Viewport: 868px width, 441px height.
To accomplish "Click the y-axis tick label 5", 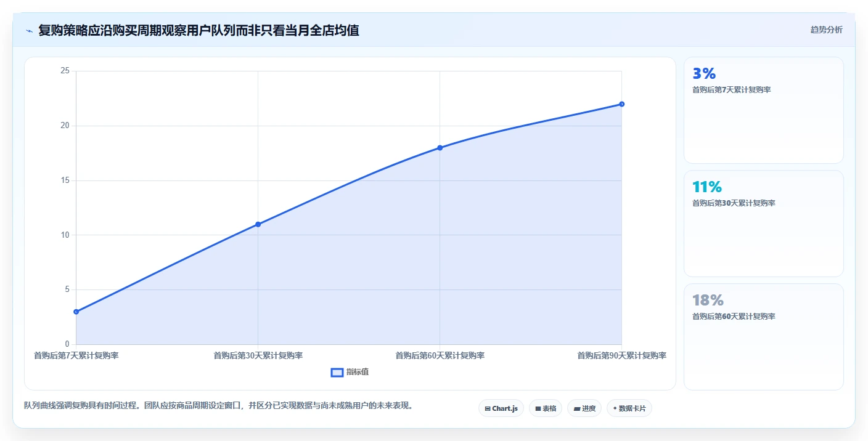I will point(67,289).
